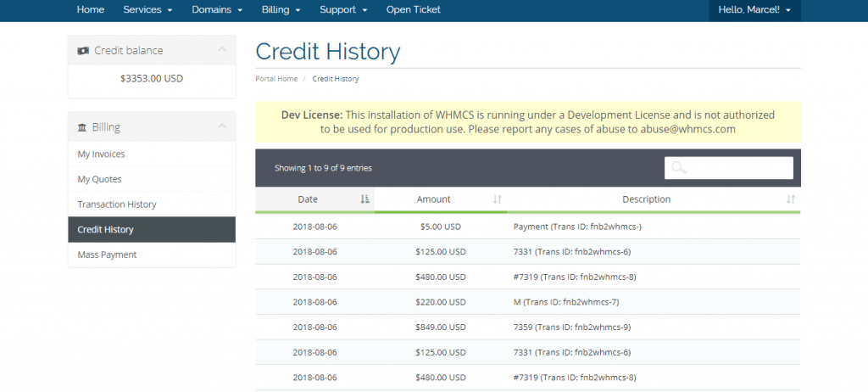Collapse the Credit balance panel chevron
Screen dimensions: 868x392
[222, 50]
